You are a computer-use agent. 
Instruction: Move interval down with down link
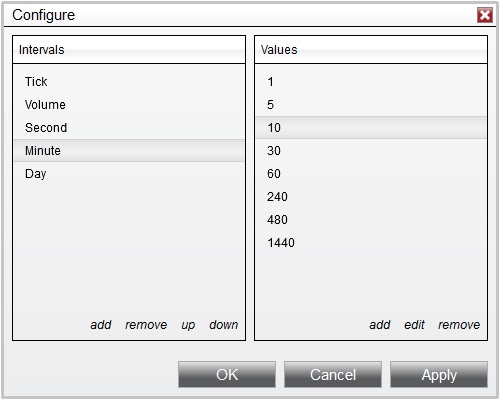224,325
